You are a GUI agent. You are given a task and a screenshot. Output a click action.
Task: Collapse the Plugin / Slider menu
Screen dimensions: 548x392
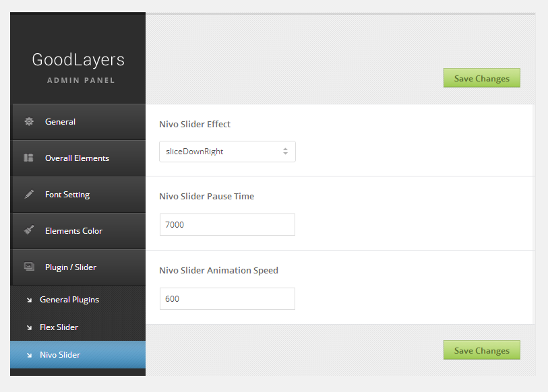tap(78, 267)
